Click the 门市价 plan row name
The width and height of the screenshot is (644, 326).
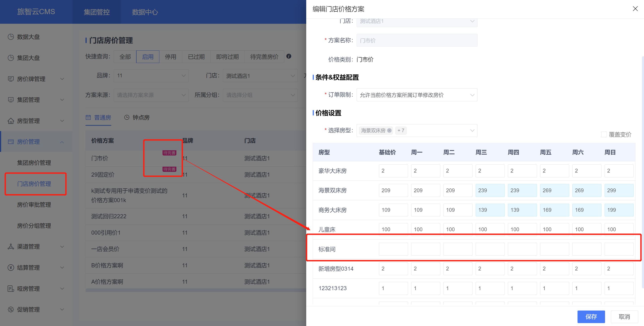click(x=100, y=158)
